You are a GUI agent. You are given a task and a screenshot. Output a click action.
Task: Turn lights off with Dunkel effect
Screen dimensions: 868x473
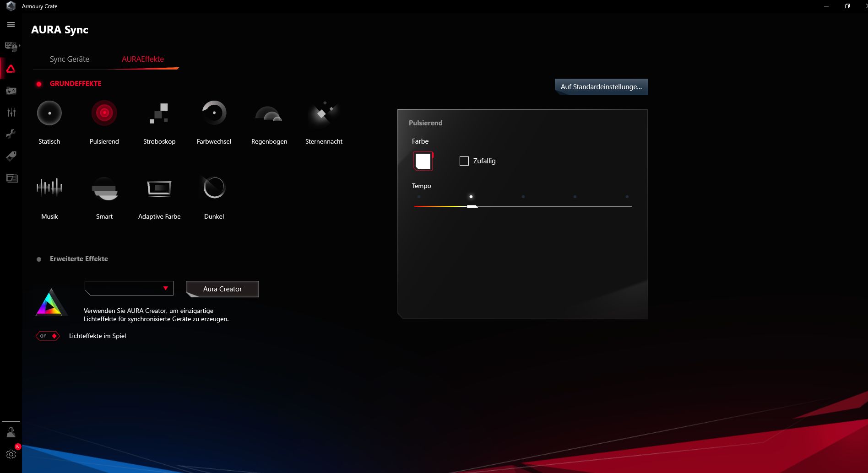(214, 188)
